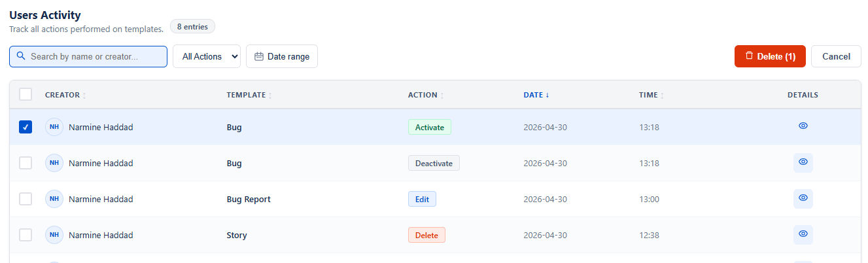View details of Bug Activate entry
The image size is (868, 263).
[803, 126]
